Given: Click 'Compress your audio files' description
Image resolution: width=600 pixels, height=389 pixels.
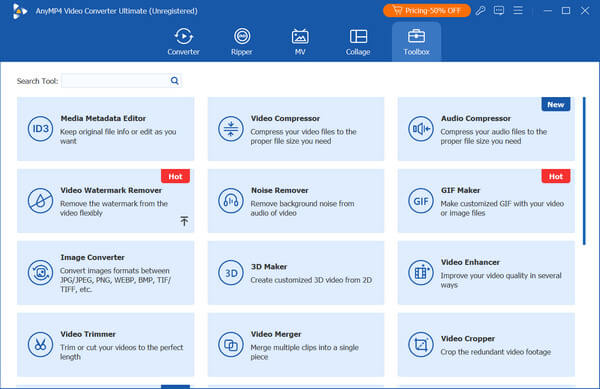Looking at the screenshot, I should coord(494,136).
